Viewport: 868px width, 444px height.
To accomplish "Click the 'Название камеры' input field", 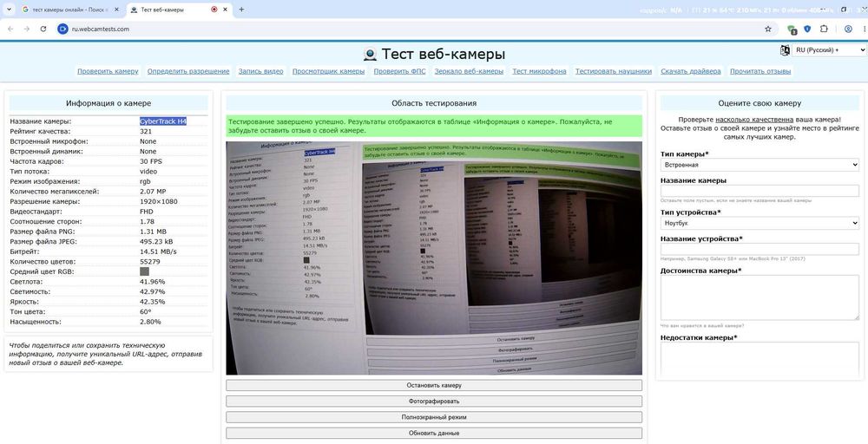I will click(759, 192).
